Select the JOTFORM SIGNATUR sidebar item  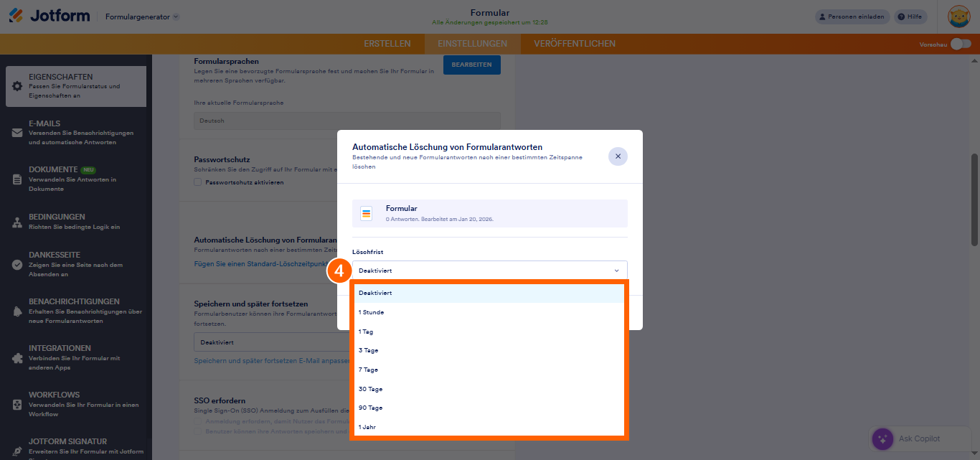(x=76, y=446)
